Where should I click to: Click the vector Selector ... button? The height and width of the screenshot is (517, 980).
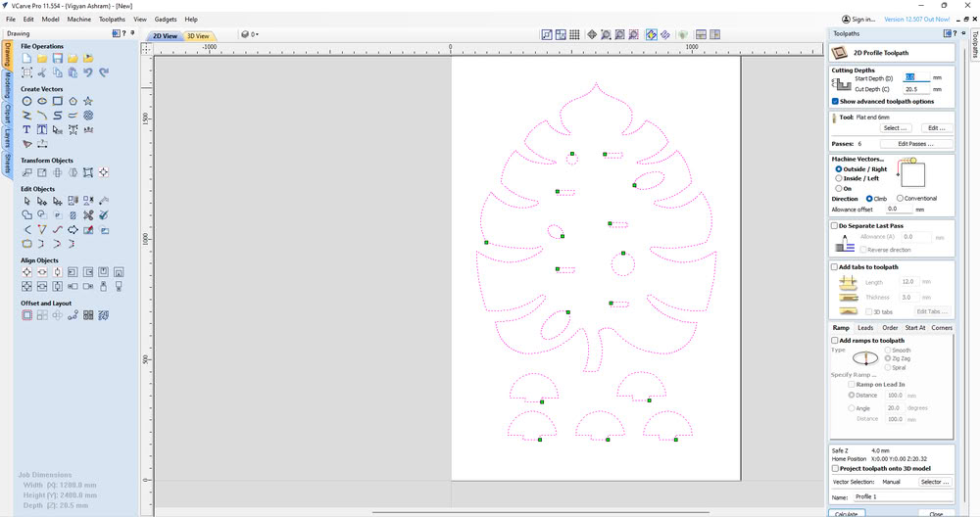coord(935,482)
